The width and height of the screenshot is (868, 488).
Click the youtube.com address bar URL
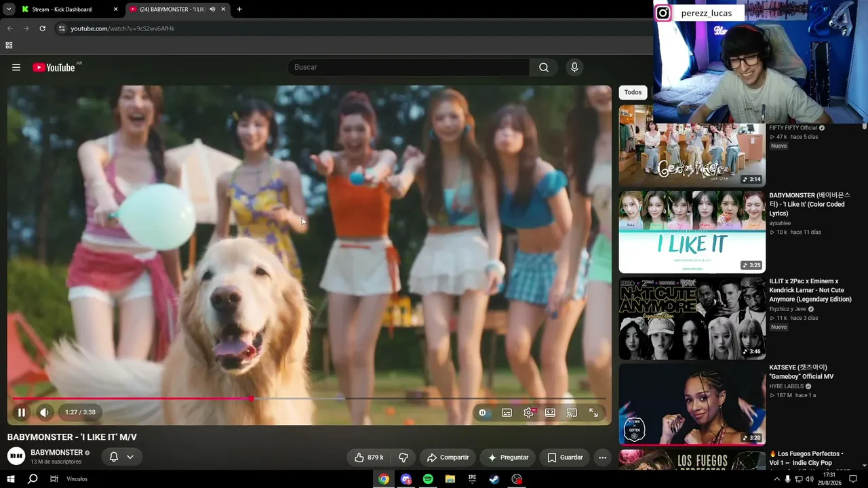click(123, 28)
